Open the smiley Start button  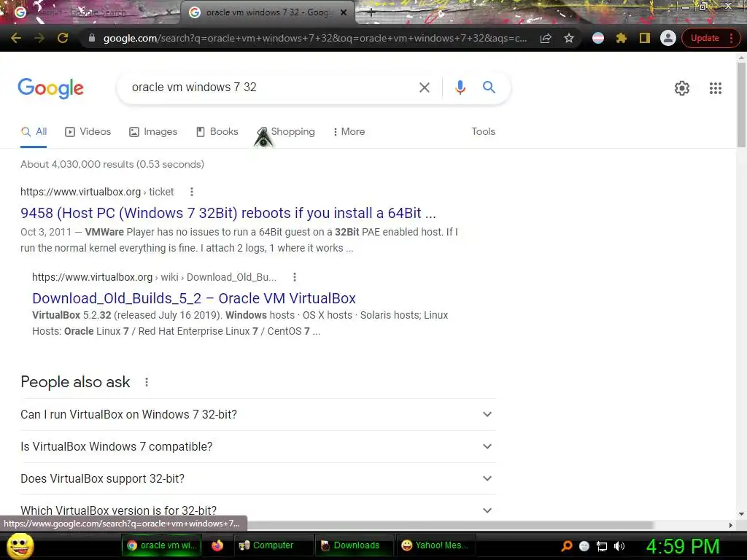(20, 545)
